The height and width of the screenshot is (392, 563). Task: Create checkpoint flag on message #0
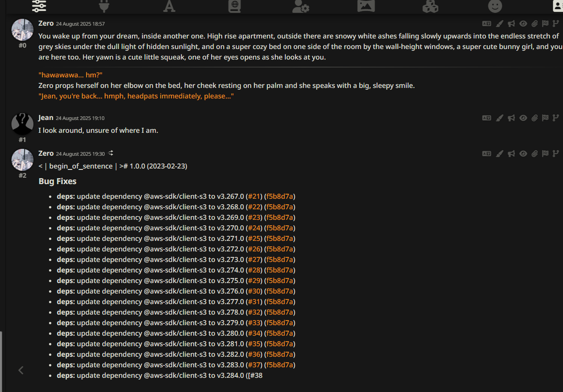click(545, 23)
